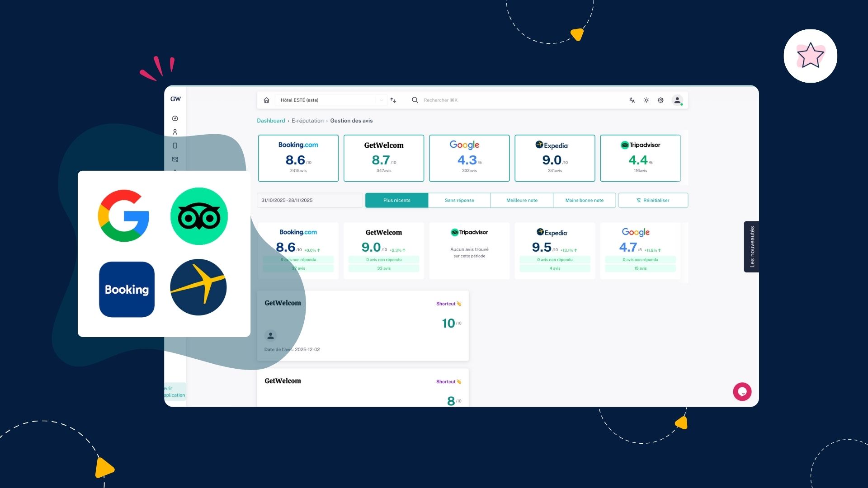Expand the Les nouveautés side panel
Screen dimensions: 868x488
click(751, 247)
